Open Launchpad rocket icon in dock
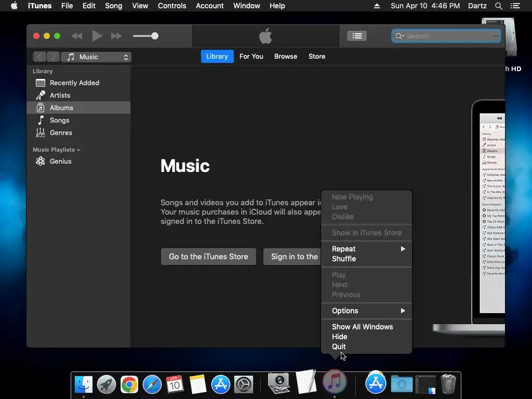The width and height of the screenshot is (532, 399). tap(106, 385)
